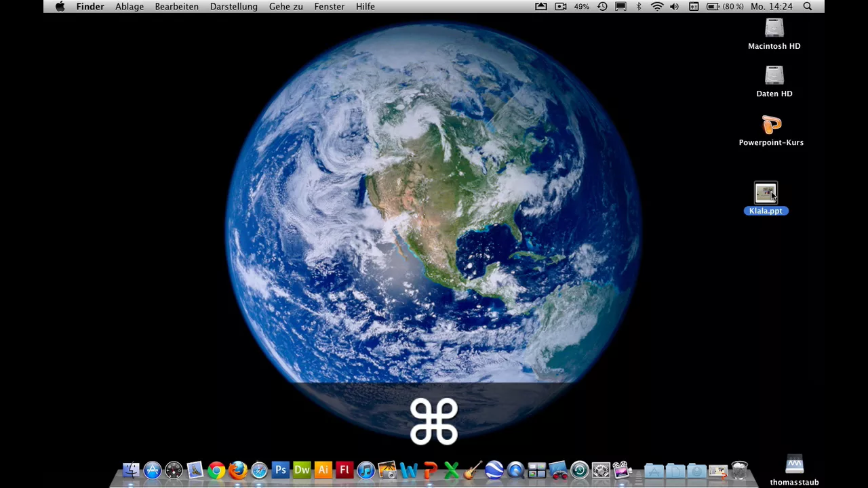Open Dashboard gauge icon in Dock

click(x=174, y=470)
